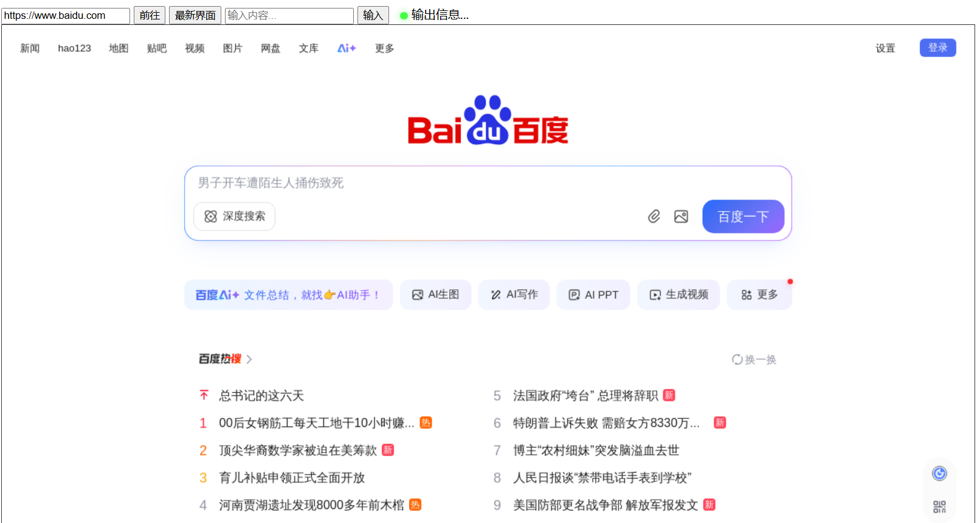Open the 图片 navigation link
Screen dimensions: 980x523
(x=232, y=48)
